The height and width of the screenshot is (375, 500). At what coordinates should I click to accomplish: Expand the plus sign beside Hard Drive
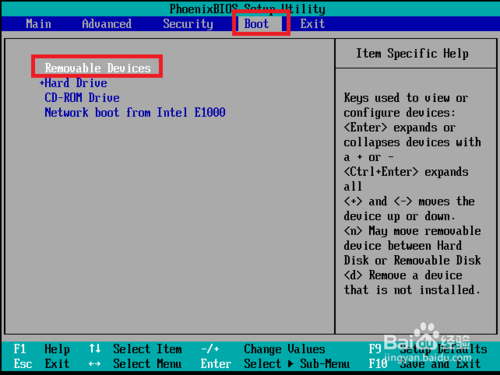click(42, 83)
